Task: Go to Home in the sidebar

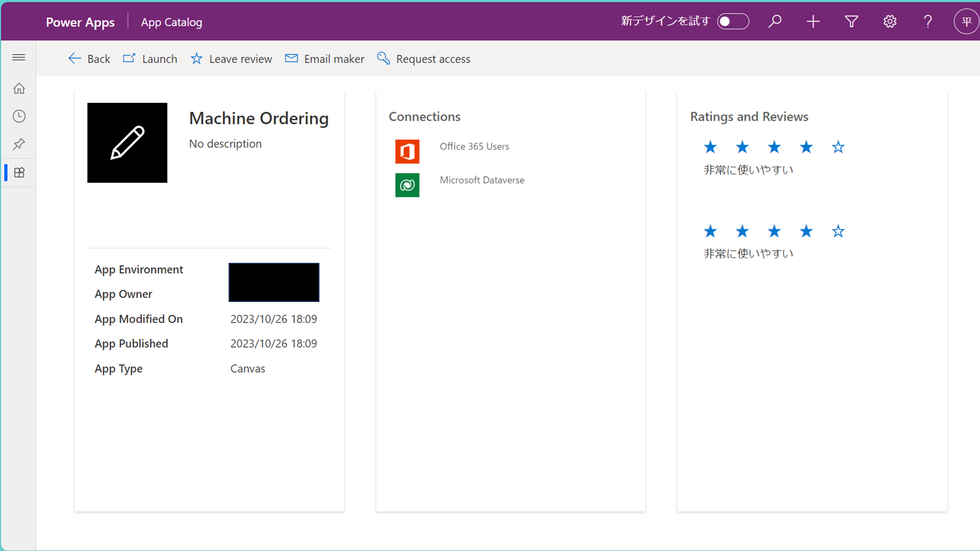Action: [19, 89]
